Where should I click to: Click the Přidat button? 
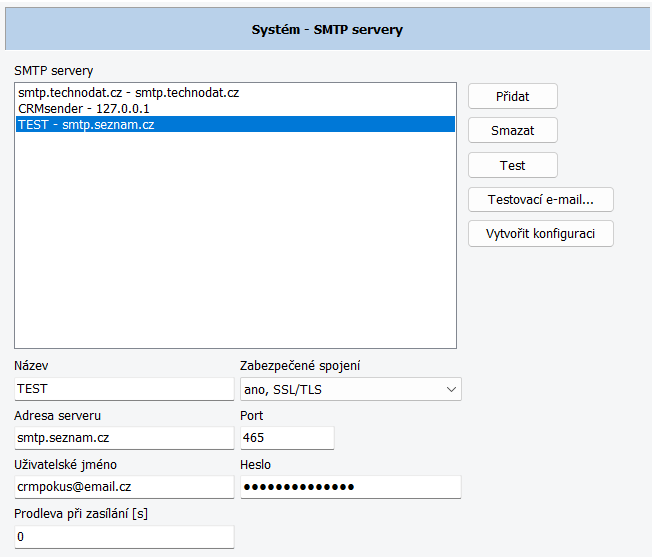512,96
